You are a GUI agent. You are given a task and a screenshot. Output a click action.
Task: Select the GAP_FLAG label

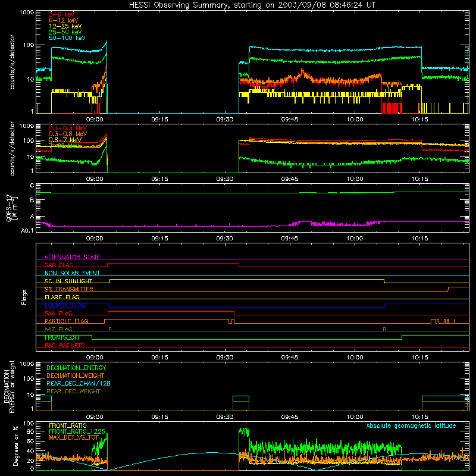(58, 265)
